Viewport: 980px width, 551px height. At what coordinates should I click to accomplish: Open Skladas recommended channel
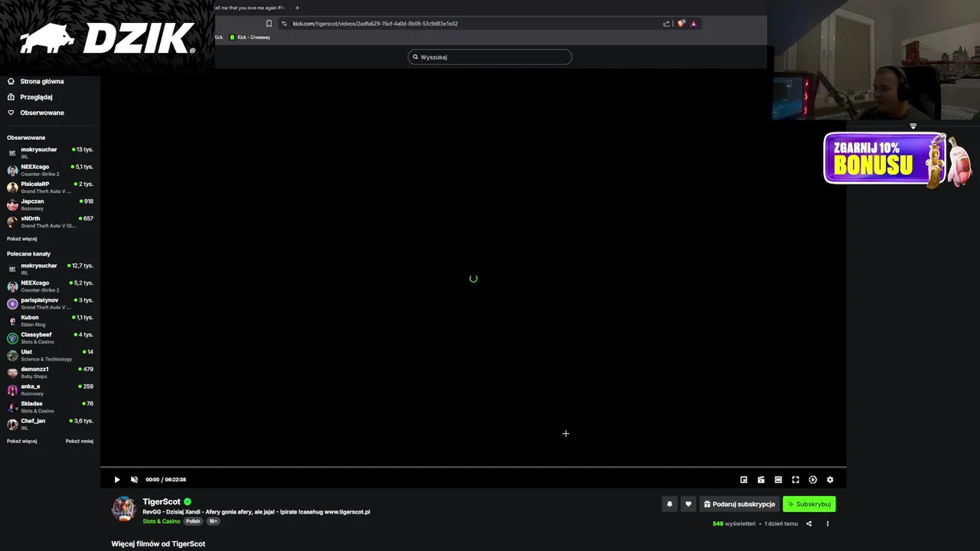[x=50, y=406]
